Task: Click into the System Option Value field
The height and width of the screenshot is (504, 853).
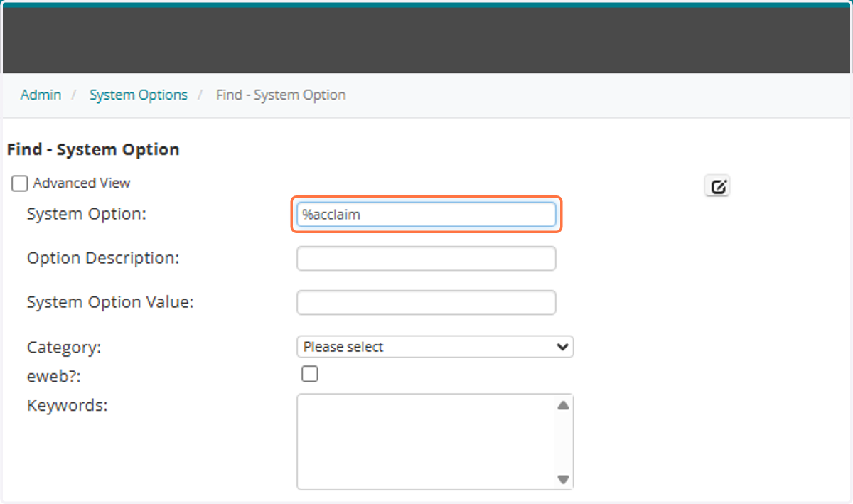Action: pyautogui.click(x=426, y=303)
